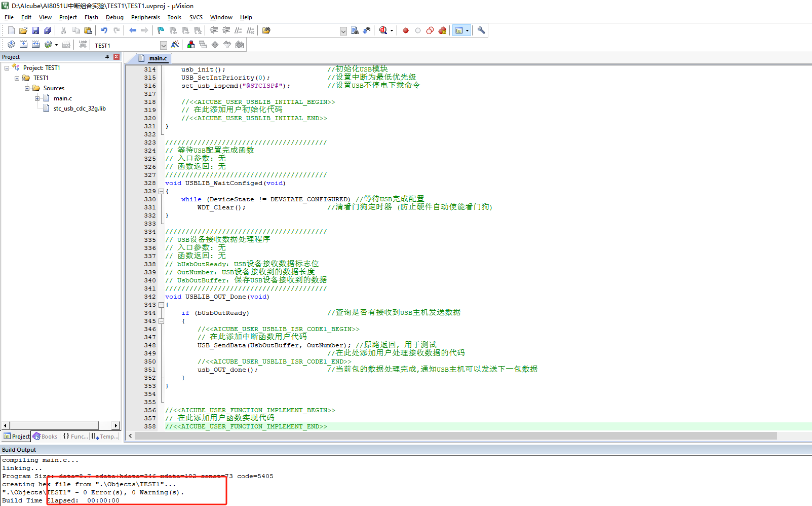Collapse the code fold at line 329

click(161, 191)
